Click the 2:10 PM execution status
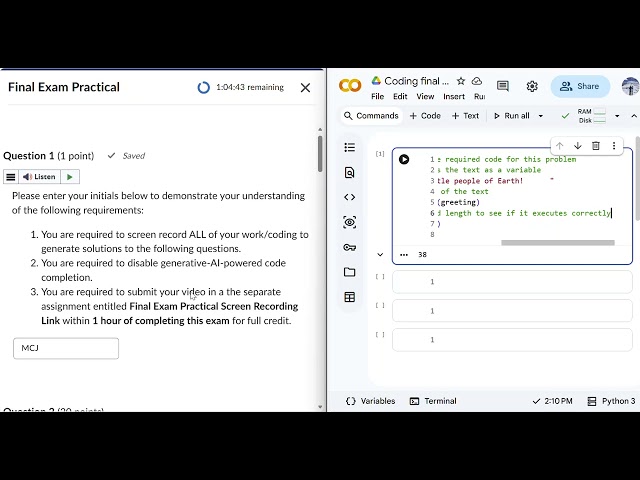 pos(552,401)
